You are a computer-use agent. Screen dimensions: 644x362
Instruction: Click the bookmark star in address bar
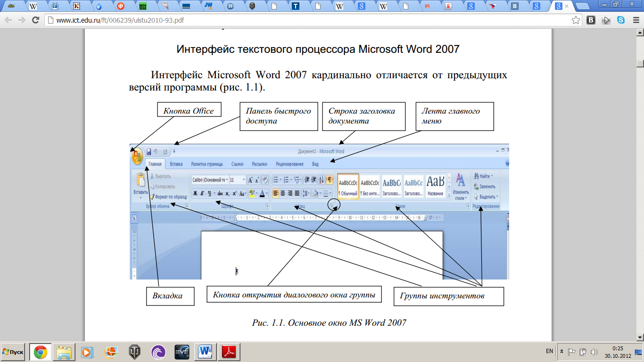(x=576, y=20)
